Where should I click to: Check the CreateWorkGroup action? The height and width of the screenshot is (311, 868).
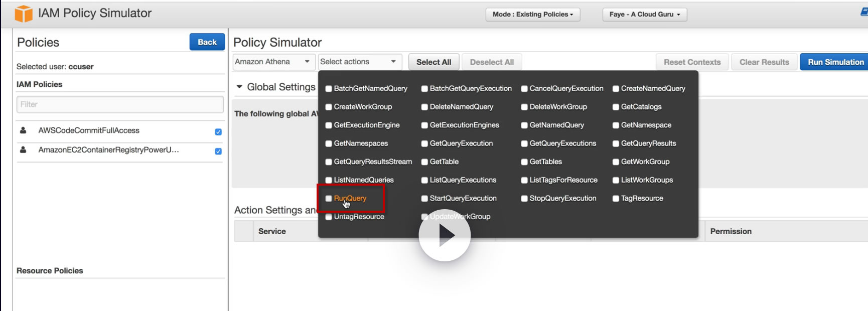pyautogui.click(x=329, y=107)
